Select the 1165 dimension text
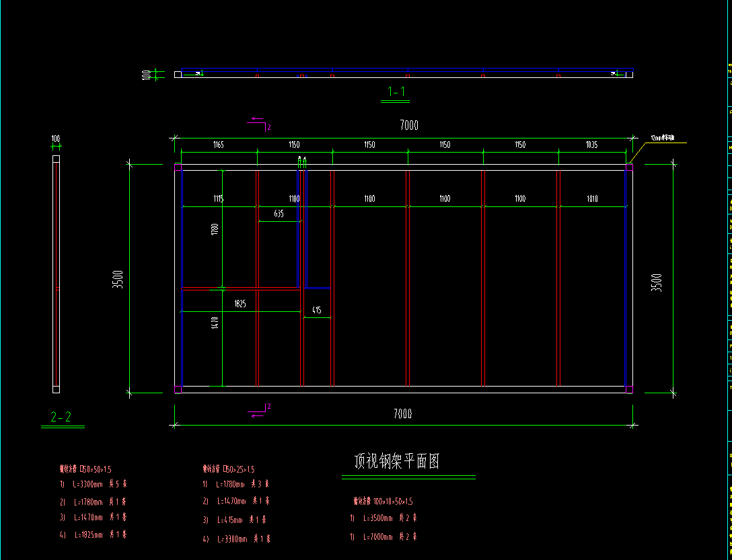 (218, 145)
